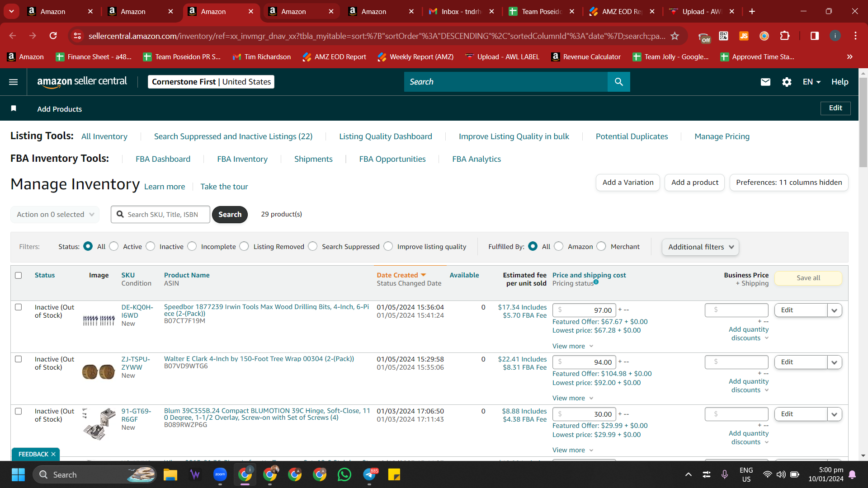Image resolution: width=868 pixels, height=488 pixels.
Task: Filter by Fulfilled By Amazon
Action: [559, 246]
